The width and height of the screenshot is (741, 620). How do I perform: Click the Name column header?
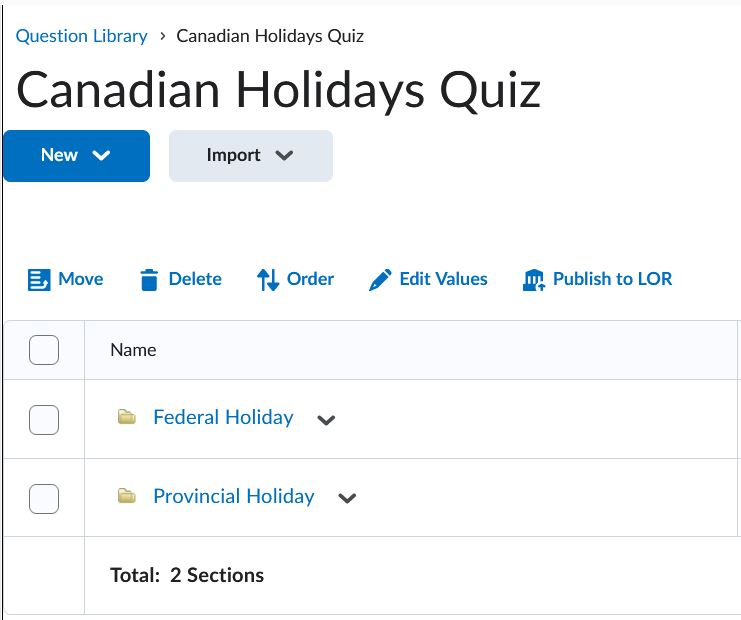point(133,350)
